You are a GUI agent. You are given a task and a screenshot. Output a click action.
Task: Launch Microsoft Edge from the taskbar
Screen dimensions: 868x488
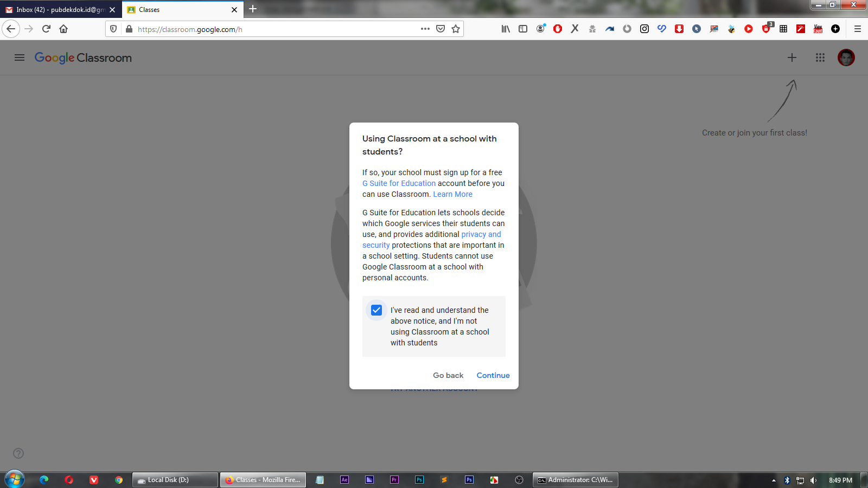[x=44, y=480]
